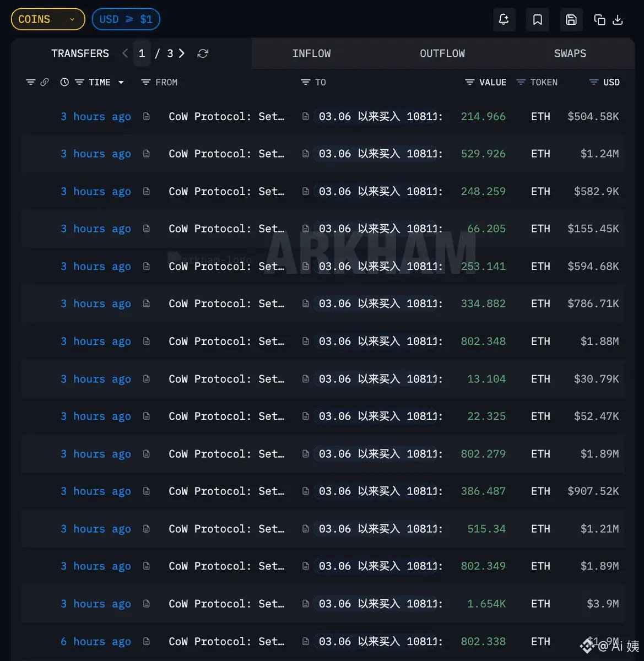The image size is (644, 661).
Task: Click the contract icon before CoW Protocol in 386.487 row
Action: coord(147,491)
